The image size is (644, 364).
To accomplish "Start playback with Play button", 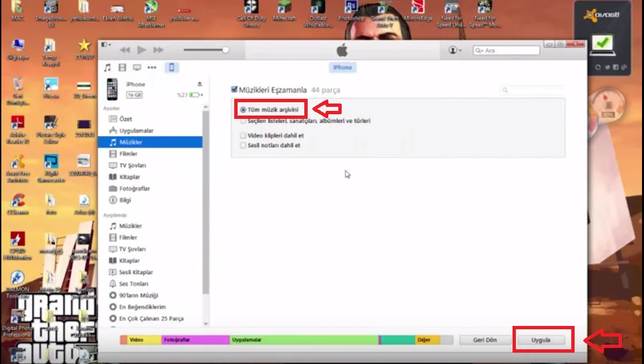I will coord(141,50).
